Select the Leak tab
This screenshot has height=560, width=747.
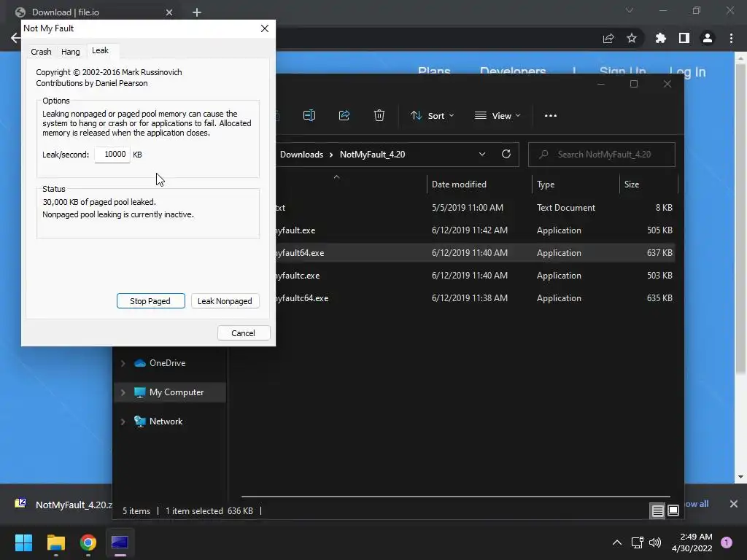click(100, 50)
